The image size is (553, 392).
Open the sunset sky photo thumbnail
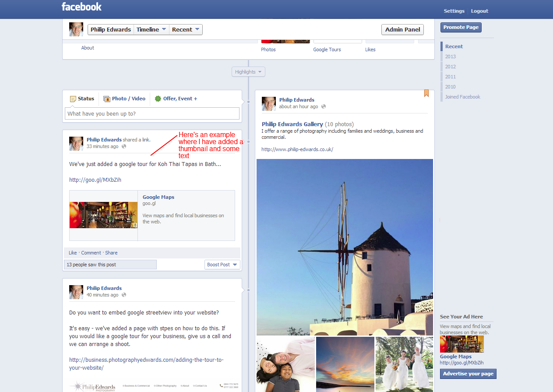(x=345, y=364)
